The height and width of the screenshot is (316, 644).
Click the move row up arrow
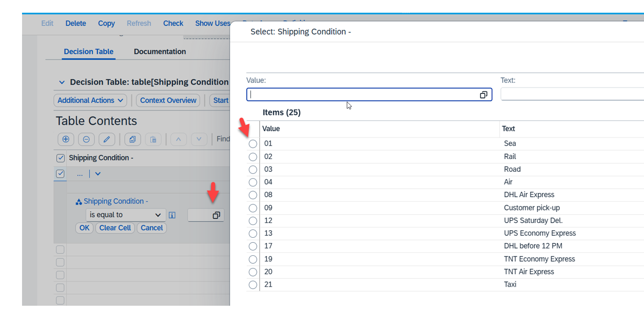178,139
